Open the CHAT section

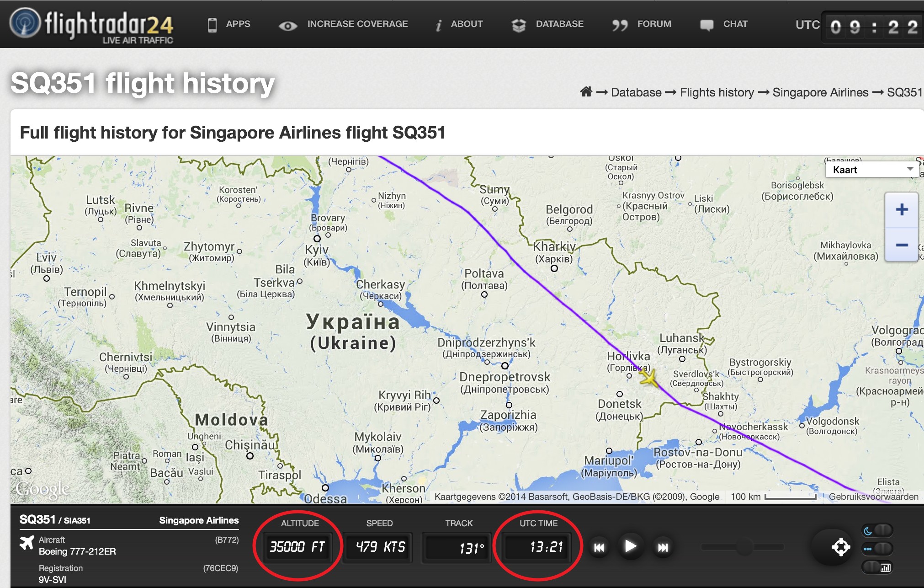(724, 24)
